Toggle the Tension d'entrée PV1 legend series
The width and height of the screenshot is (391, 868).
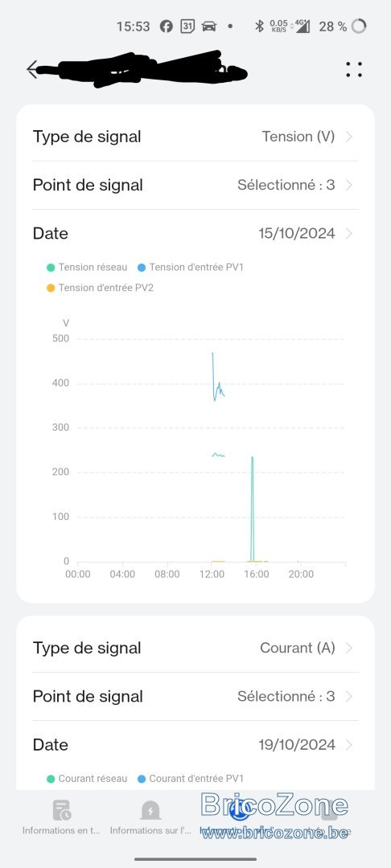pyautogui.click(x=190, y=268)
